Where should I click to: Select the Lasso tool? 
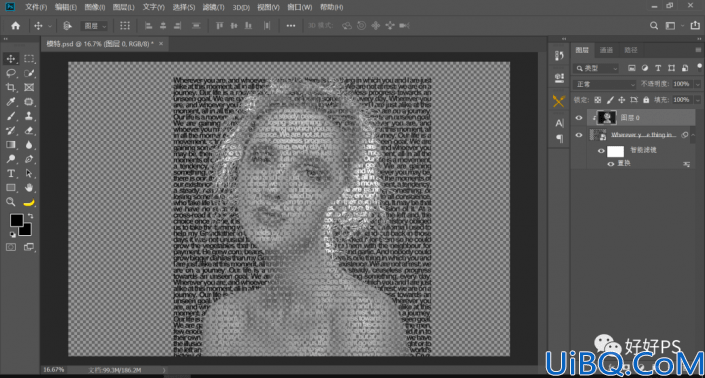pos(11,73)
